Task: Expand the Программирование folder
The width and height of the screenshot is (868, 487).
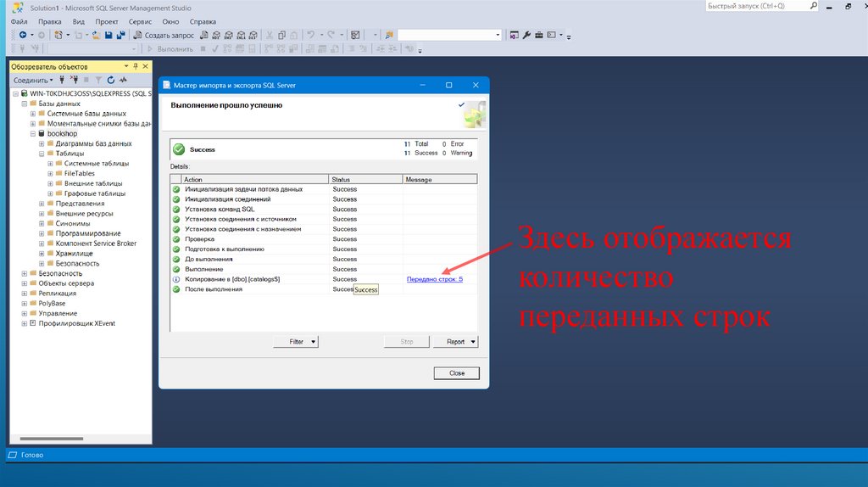Action: (42, 233)
